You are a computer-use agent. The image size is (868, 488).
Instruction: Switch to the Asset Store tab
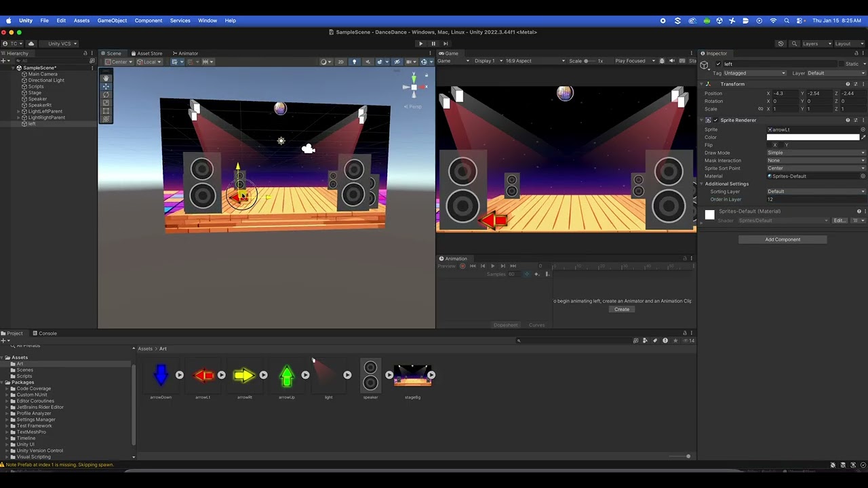(x=147, y=54)
